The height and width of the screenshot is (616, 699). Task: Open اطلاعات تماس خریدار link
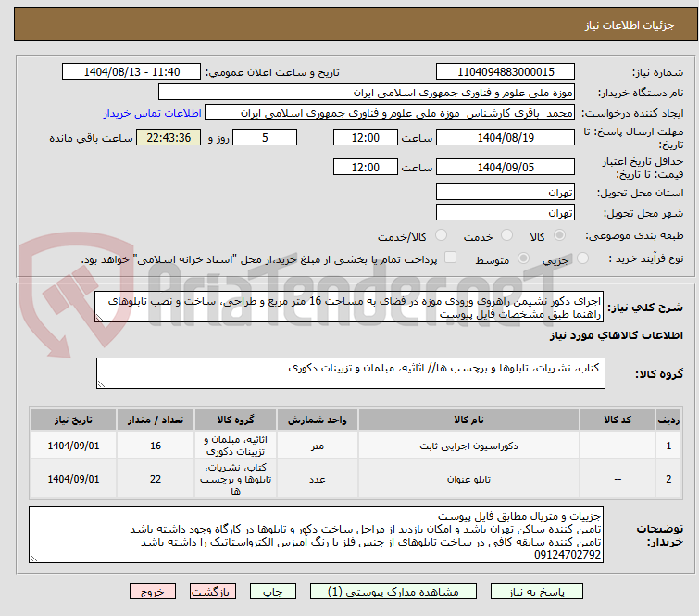coord(153,113)
